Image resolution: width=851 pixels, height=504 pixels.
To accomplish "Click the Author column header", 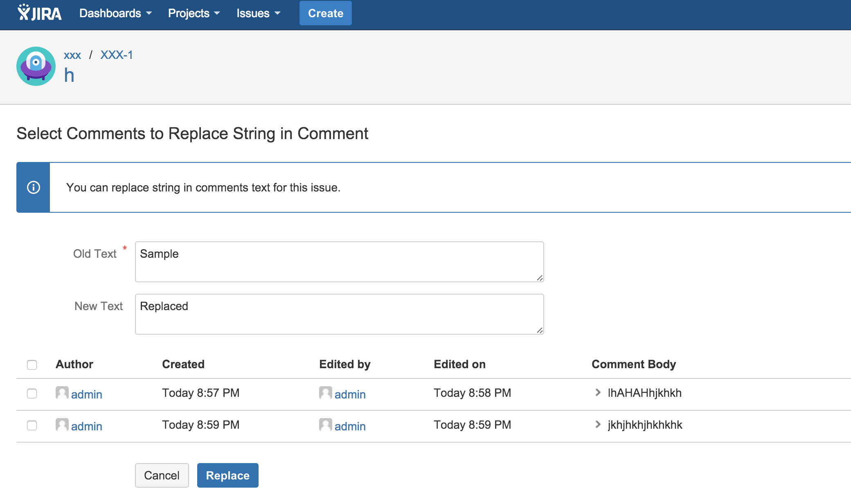I will [x=74, y=364].
